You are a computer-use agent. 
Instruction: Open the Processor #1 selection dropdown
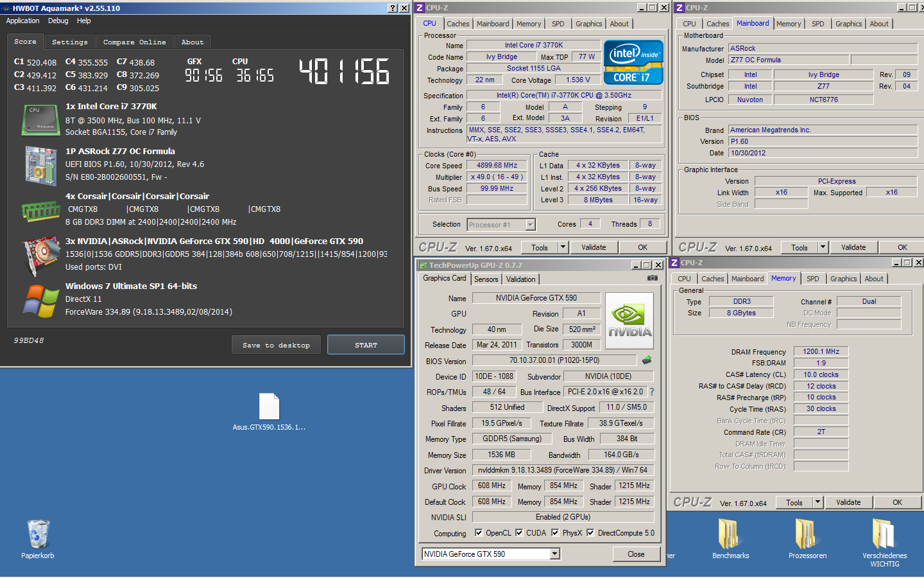coord(530,224)
